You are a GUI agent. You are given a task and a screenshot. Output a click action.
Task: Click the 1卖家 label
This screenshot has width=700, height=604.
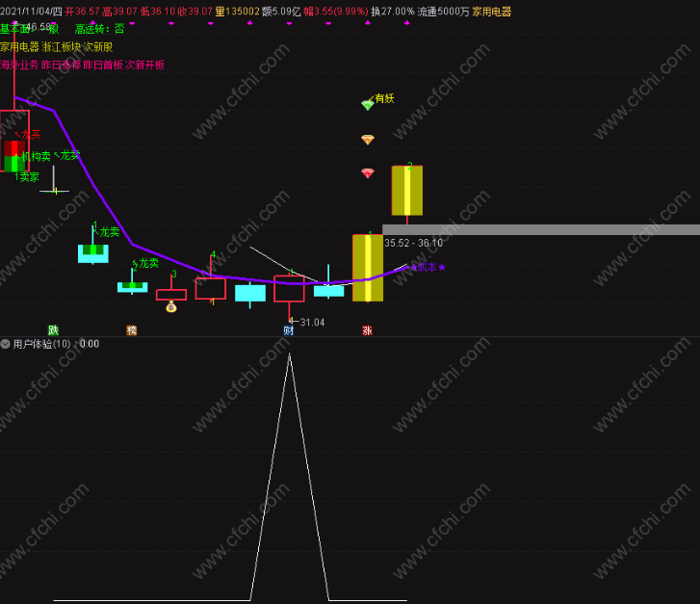27,177
